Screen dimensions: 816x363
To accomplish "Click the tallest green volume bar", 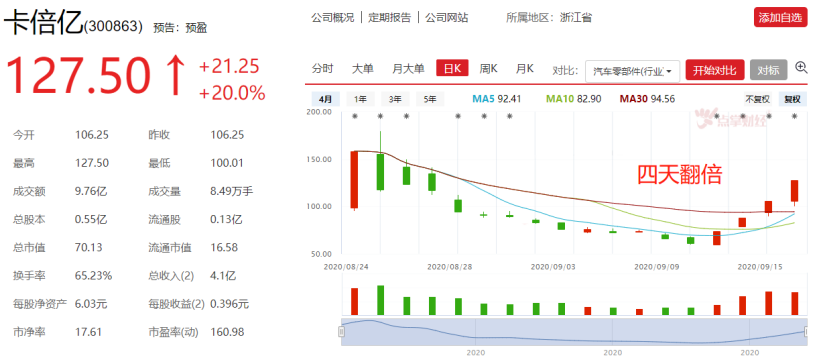I will click(x=380, y=300).
